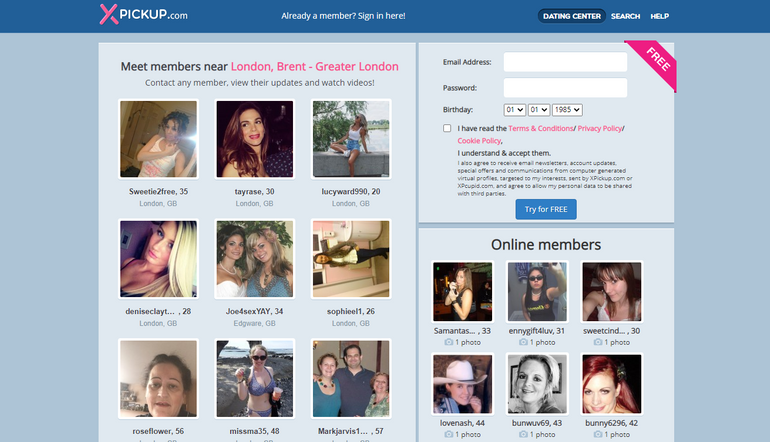Open the birthday day dropdown
This screenshot has width=770, height=442.
coord(515,110)
